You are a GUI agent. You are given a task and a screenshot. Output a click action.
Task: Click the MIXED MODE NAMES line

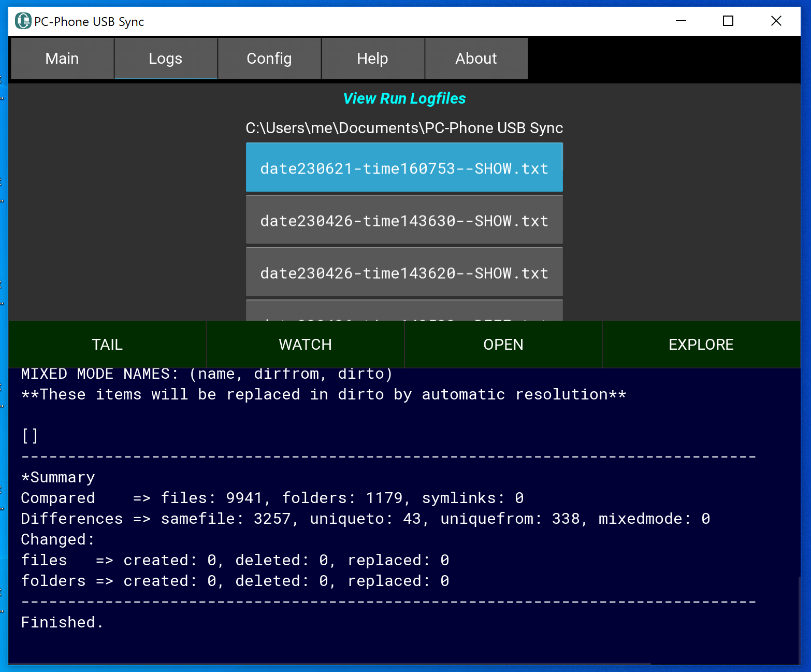click(x=207, y=374)
